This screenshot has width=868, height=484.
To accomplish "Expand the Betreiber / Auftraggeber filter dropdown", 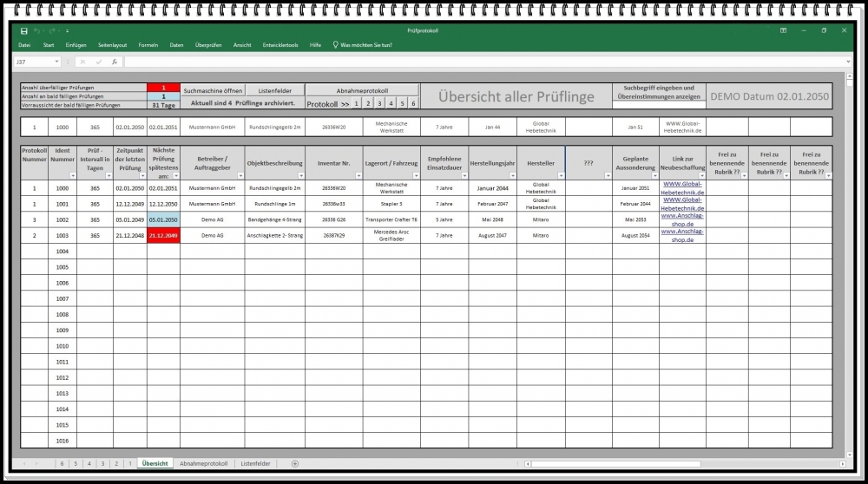I will [240, 175].
